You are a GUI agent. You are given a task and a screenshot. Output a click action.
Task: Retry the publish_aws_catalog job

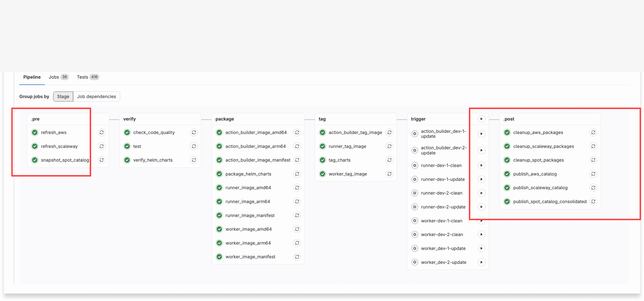(x=593, y=174)
